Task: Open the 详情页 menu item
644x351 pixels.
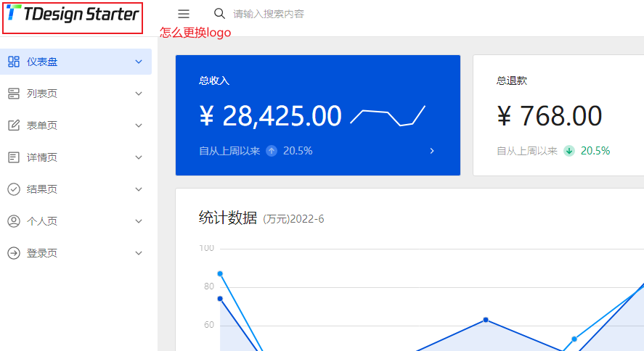Action: (x=76, y=157)
